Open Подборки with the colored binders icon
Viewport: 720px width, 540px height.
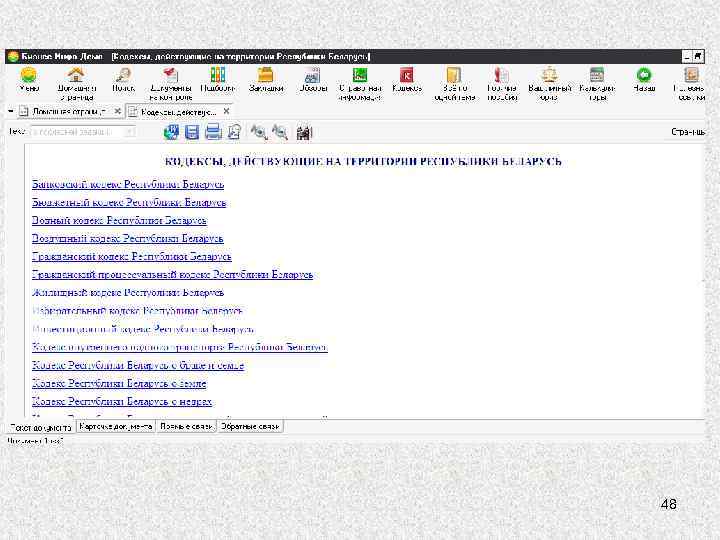218,75
